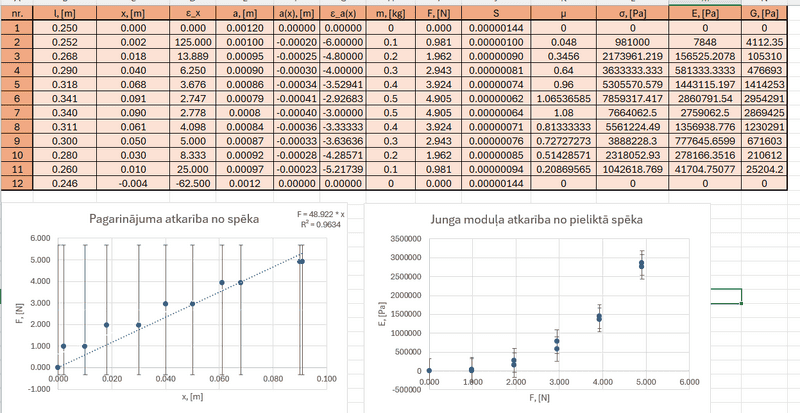Select cell showing 2954291
The image size is (800, 413).
pyautogui.click(x=764, y=99)
